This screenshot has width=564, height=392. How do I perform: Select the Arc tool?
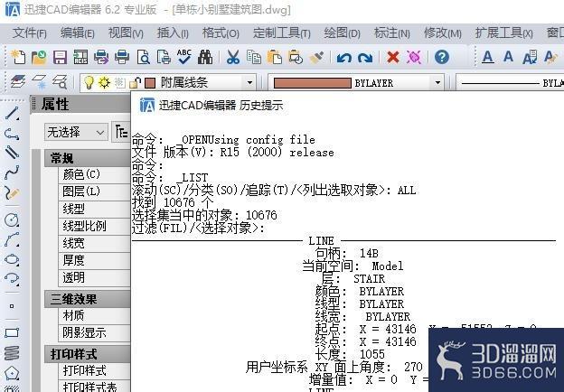[x=12, y=239]
